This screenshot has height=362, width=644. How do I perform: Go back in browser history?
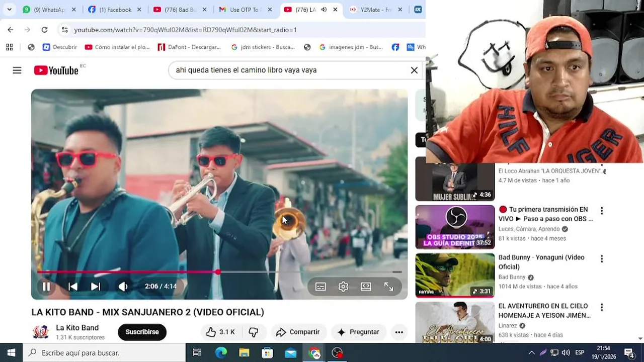coord(11,30)
